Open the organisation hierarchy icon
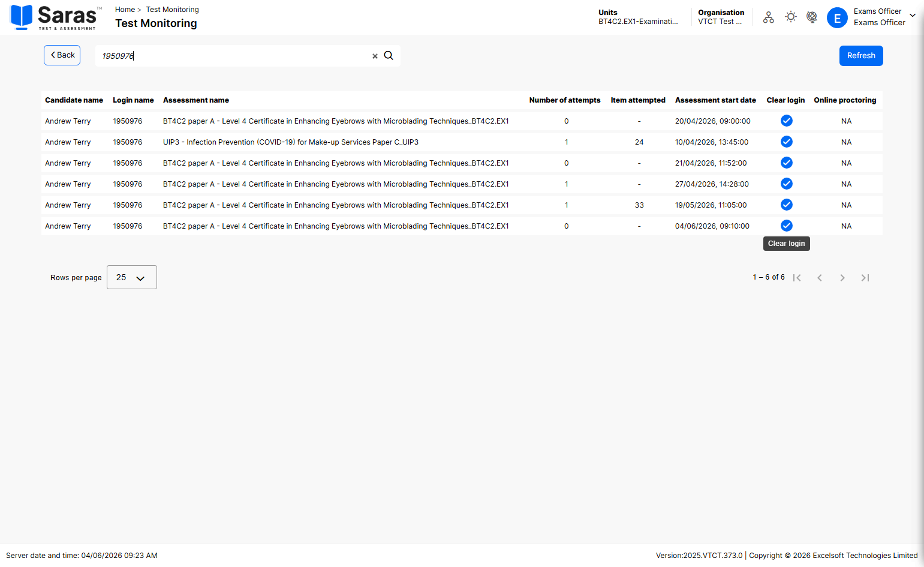This screenshot has width=924, height=567. [769, 17]
